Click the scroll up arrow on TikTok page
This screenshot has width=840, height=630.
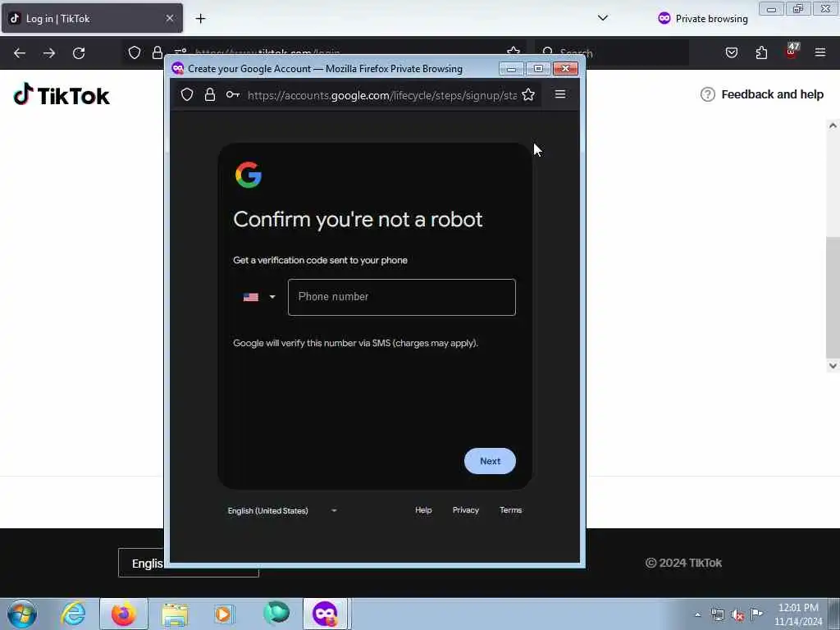pyautogui.click(x=833, y=126)
